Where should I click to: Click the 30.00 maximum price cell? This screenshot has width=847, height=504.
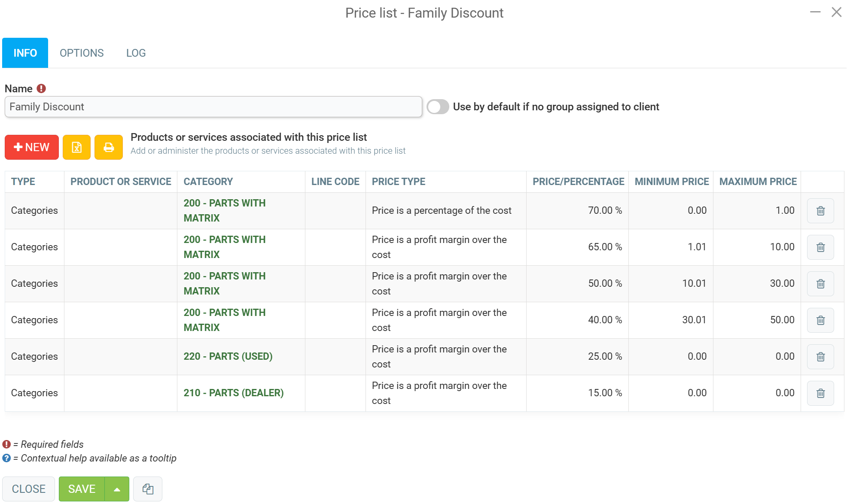click(x=757, y=284)
